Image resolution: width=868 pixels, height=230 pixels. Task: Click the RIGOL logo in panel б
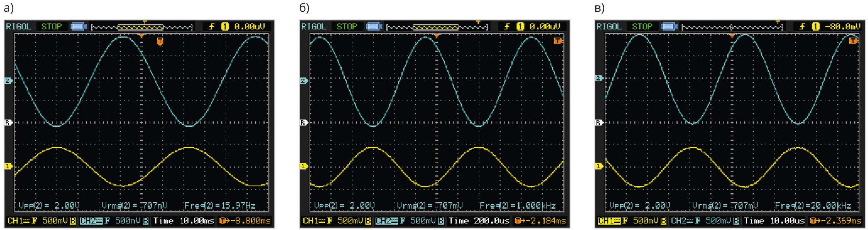313,27
